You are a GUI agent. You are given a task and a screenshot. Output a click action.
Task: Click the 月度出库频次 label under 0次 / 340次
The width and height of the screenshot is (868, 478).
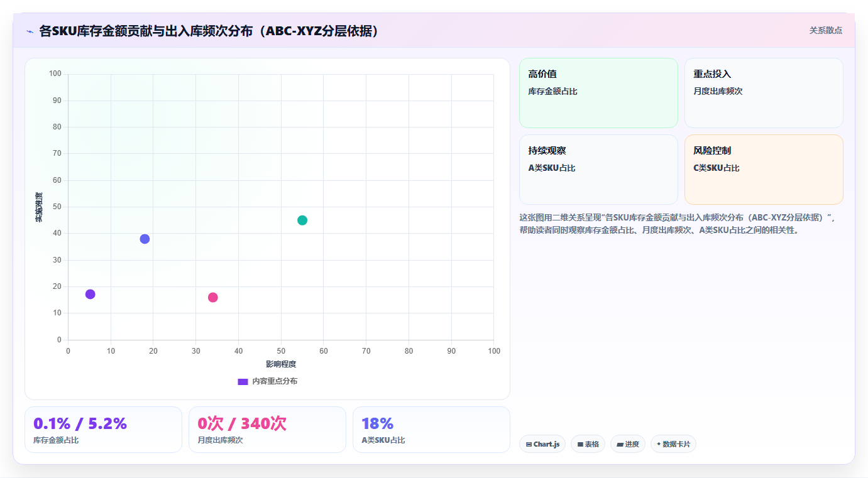point(220,440)
